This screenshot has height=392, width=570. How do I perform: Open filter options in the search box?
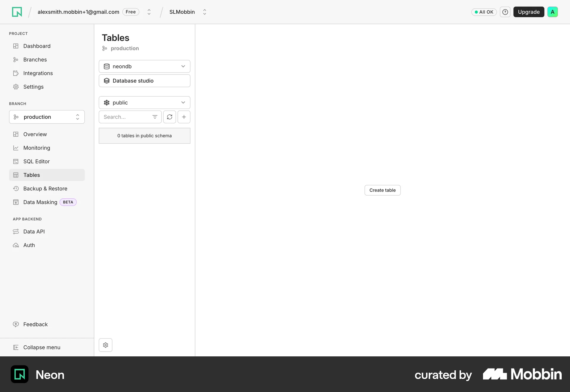pyautogui.click(x=155, y=117)
